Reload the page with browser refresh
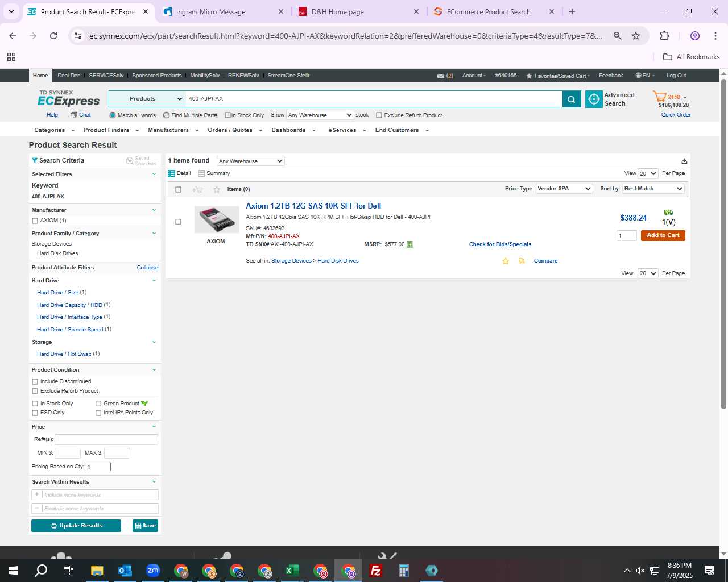The width and height of the screenshot is (728, 582). point(53,36)
